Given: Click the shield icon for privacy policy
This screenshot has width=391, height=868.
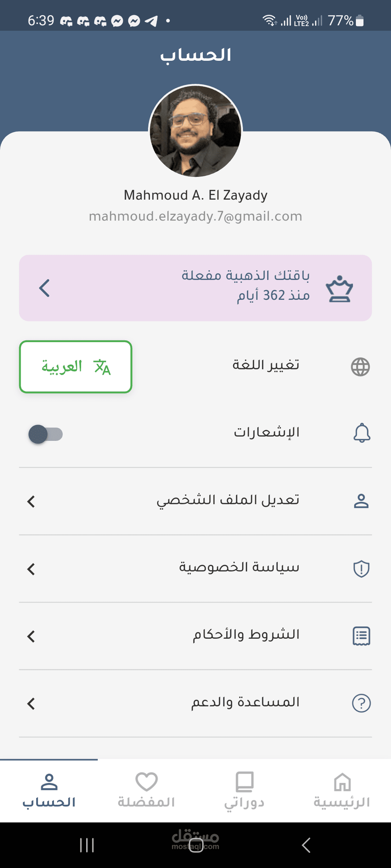Looking at the screenshot, I should click(361, 569).
